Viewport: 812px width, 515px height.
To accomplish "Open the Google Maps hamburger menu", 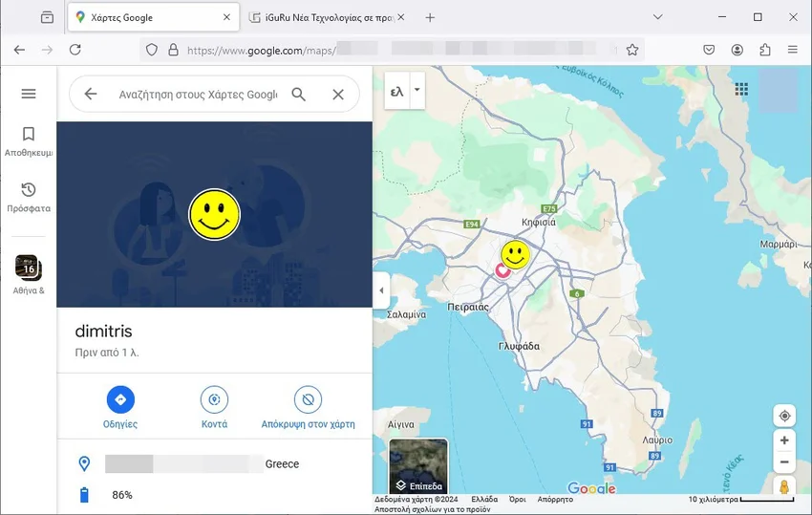I will coord(29,94).
